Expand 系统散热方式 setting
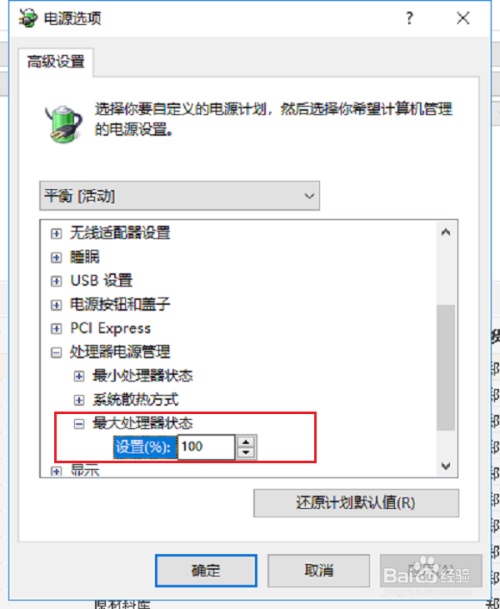This screenshot has height=609, width=500. 79,400
